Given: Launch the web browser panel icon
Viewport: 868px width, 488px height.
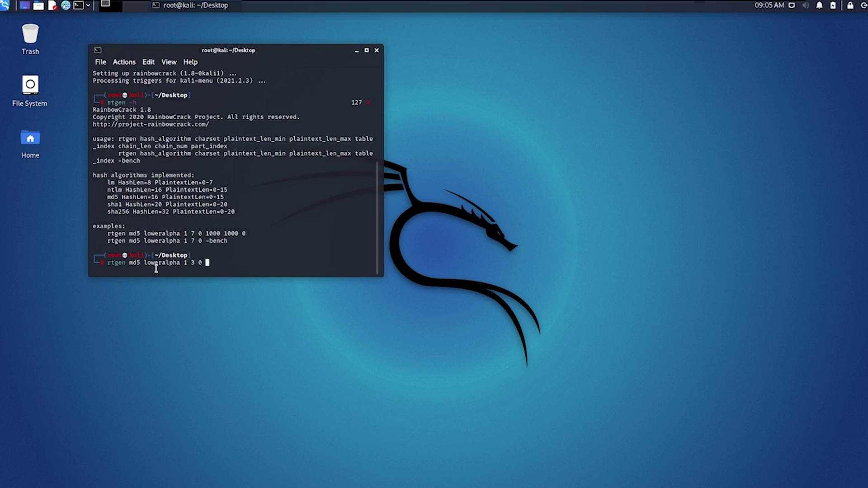Looking at the screenshot, I should [66, 5].
